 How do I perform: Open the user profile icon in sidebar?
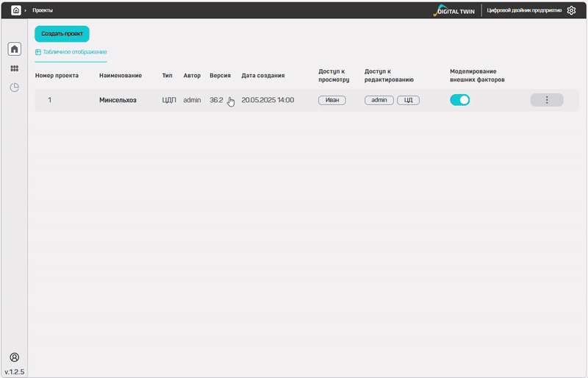click(14, 357)
